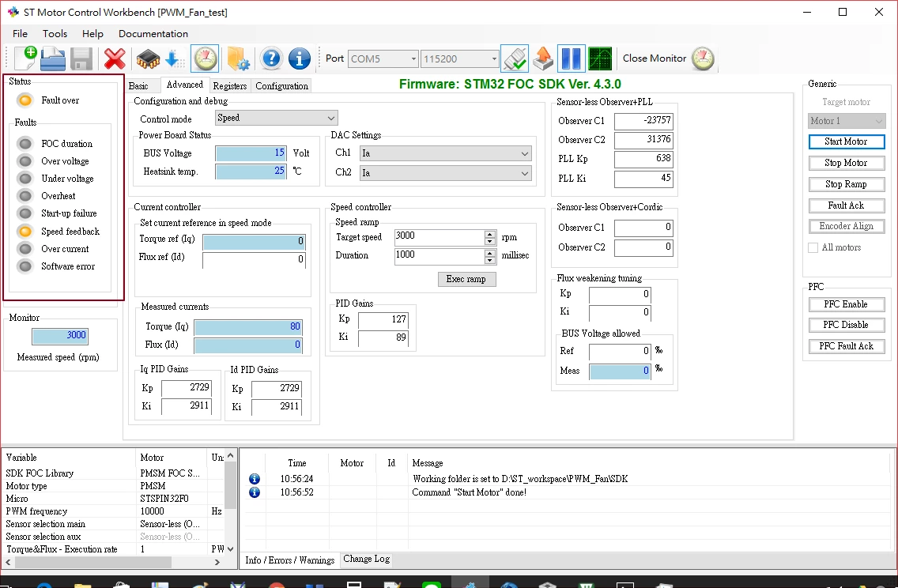898x588 pixels.
Task: Open the 115200 baud rate dropdown
Action: [460, 58]
